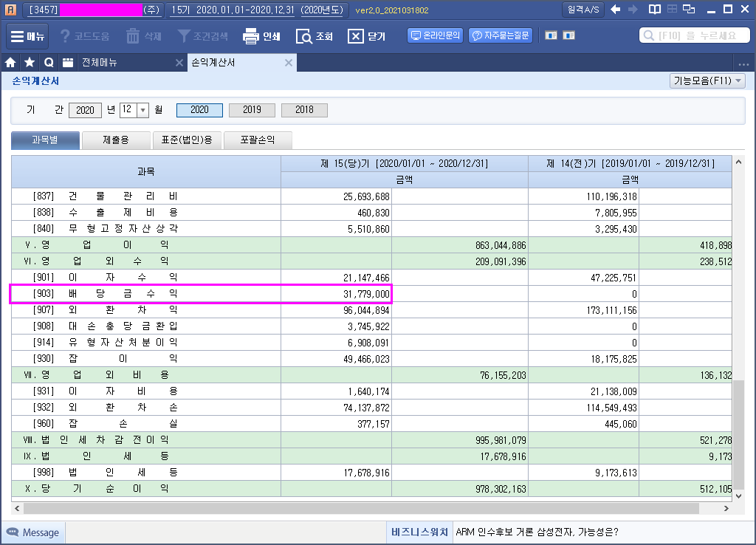Screen dimensions: 756x545
Task: Open the month dropdown showing 12
Action: (142, 110)
